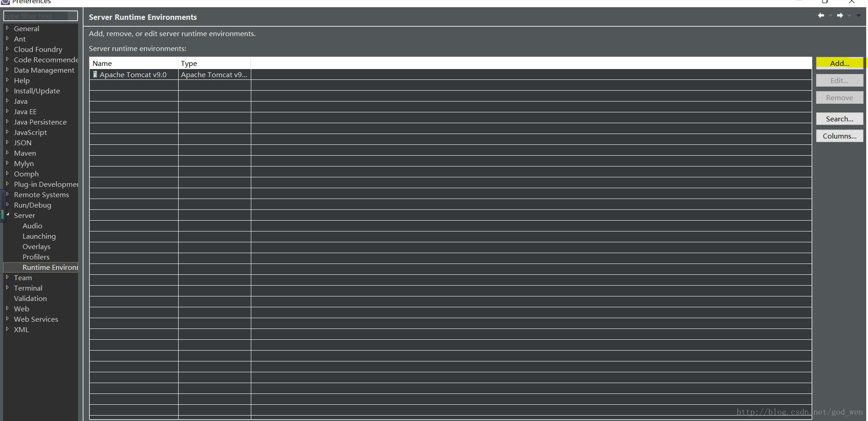Focus the type filter text field
The image size is (868, 421).
point(41,16)
